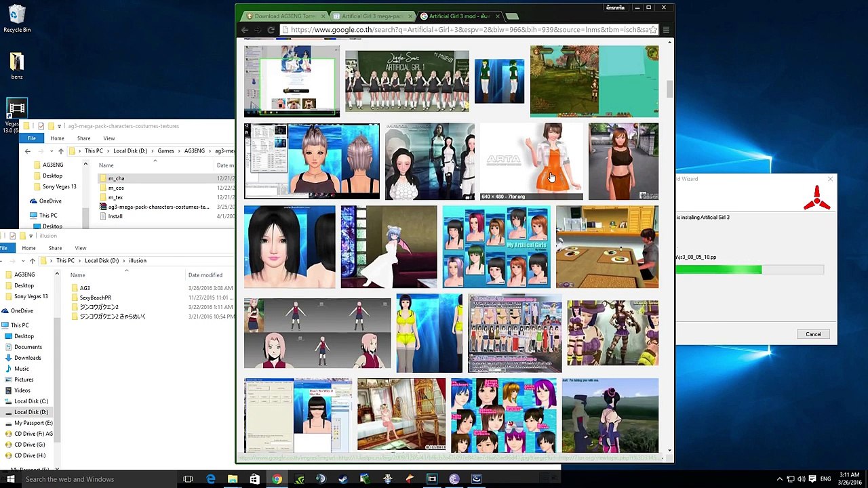
Task: Open volume control in system tray
Action: click(802, 479)
